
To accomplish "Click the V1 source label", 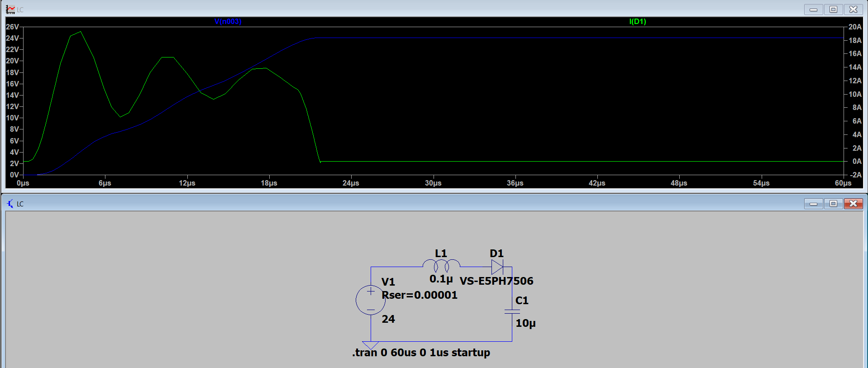I will click(x=388, y=282).
